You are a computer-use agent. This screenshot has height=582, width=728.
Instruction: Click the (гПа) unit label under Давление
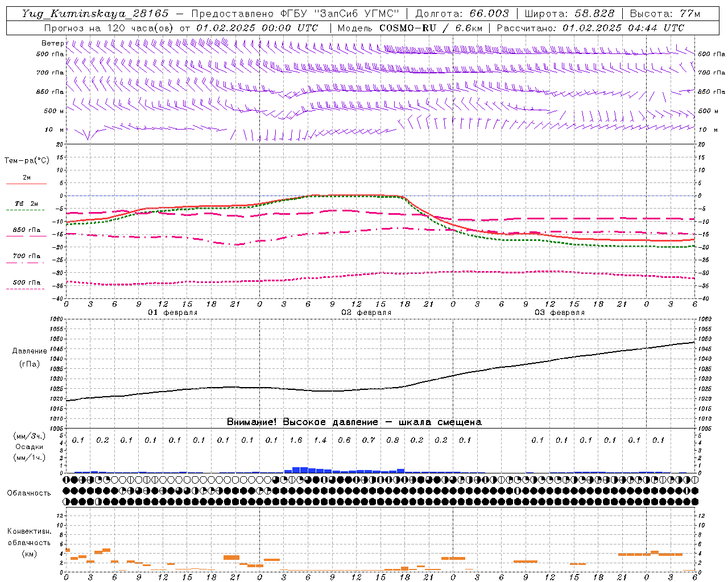coord(30,364)
